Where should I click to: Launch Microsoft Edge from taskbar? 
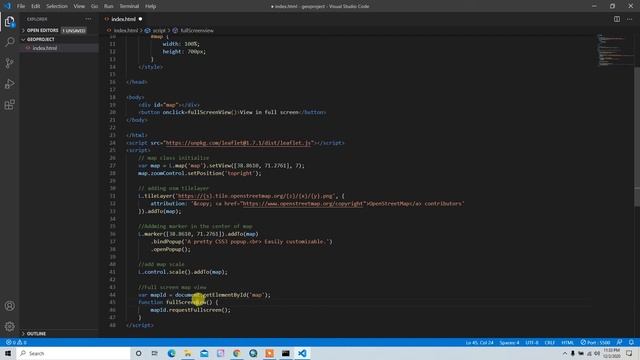pyautogui.click(x=171, y=353)
